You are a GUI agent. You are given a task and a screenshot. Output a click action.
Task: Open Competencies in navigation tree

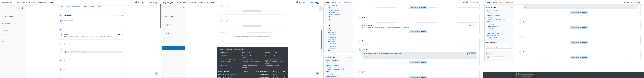(335, 10)
